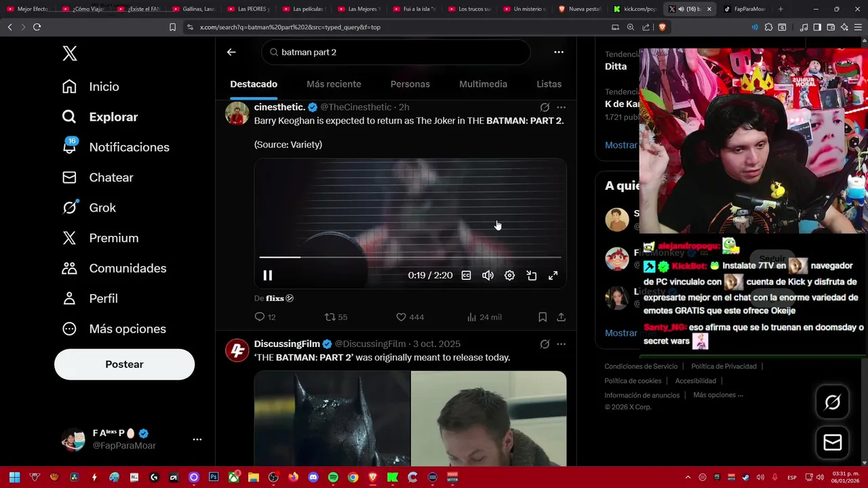Open the flixs source link
Screen dimensions: 868x488
[x=279, y=298]
